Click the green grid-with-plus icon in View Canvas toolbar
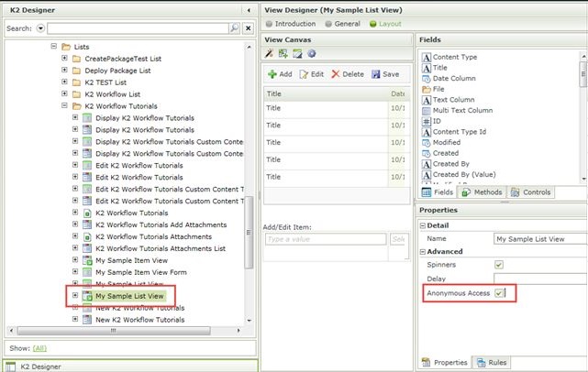The height and width of the screenshot is (372, 588). (x=283, y=53)
